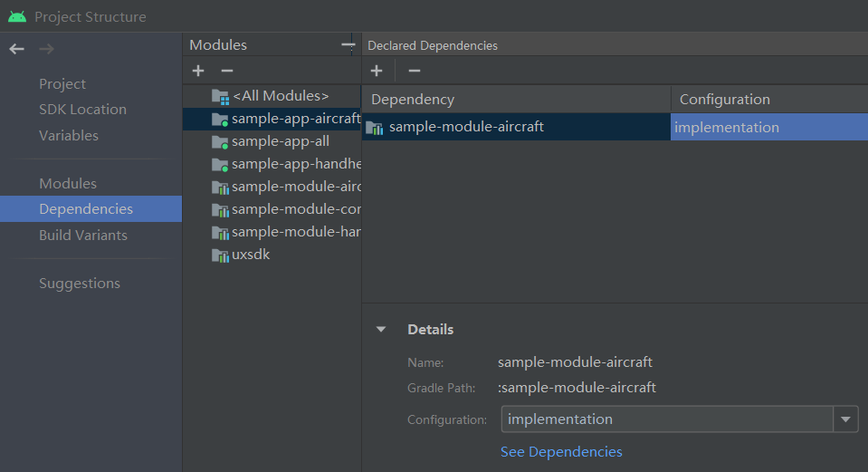
Task: Open the Configuration dropdown arrow
Action: [845, 419]
